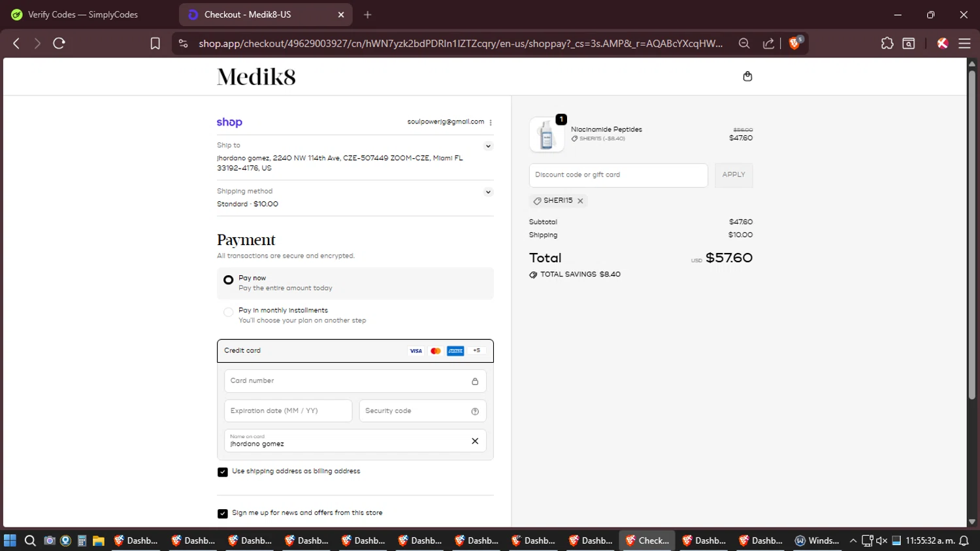Open a new browser tab
The width and height of the screenshot is (980, 551).
[x=368, y=14]
